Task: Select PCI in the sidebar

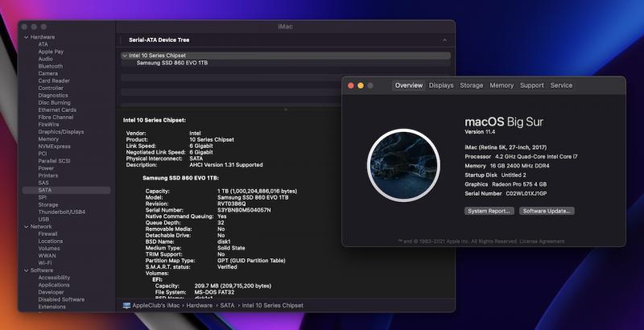Action: click(x=43, y=154)
